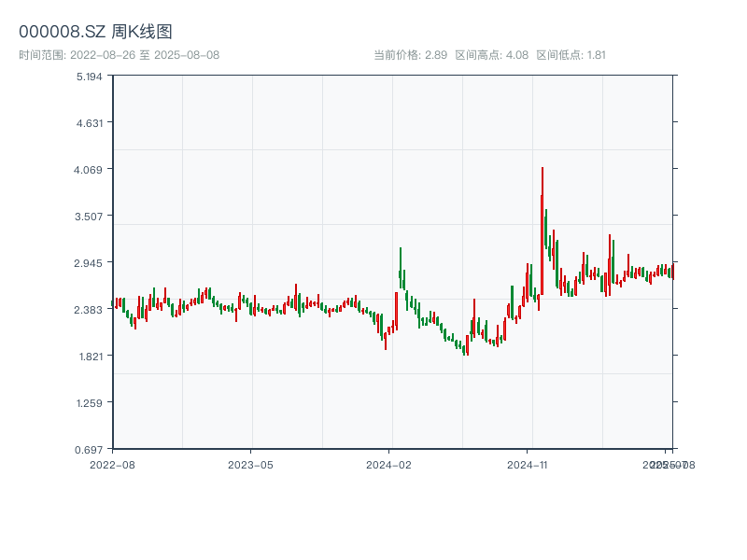
Task: Select the 2023-05 x-axis date label
Action: click(250, 464)
